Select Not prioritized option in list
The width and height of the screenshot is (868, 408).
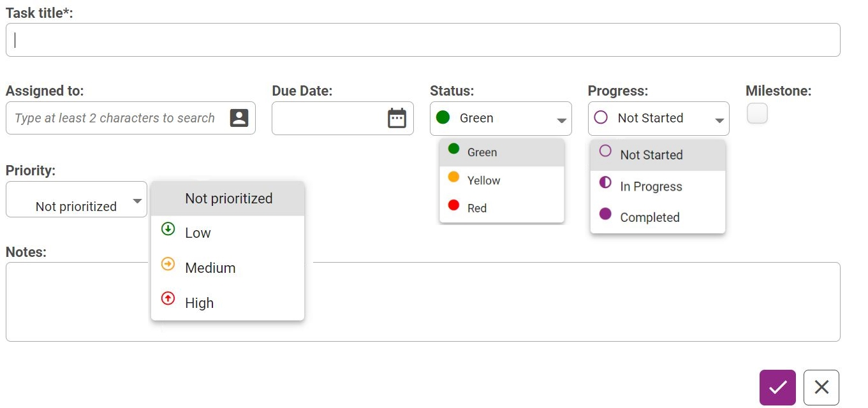click(228, 198)
